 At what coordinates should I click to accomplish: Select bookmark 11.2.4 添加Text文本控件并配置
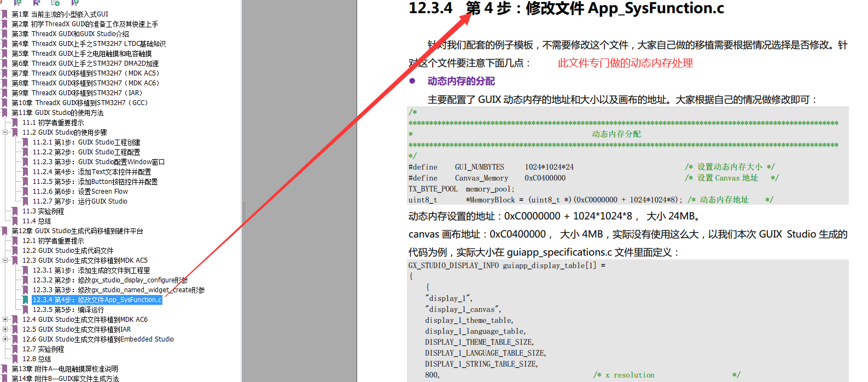(92, 172)
